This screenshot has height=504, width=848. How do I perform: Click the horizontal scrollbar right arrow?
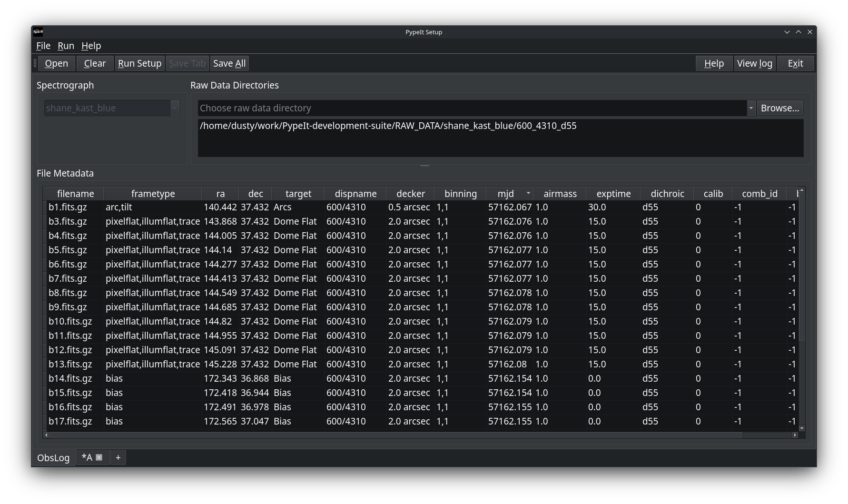[x=795, y=435]
